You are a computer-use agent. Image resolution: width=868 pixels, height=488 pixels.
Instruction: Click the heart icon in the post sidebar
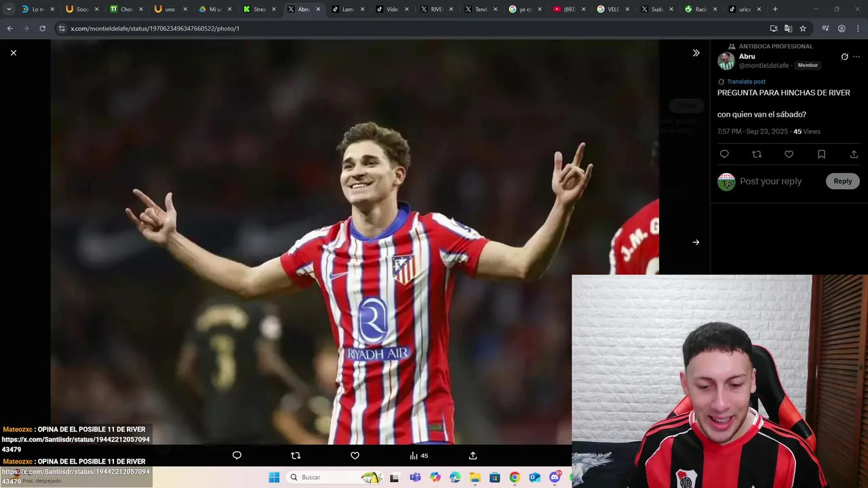(x=789, y=155)
